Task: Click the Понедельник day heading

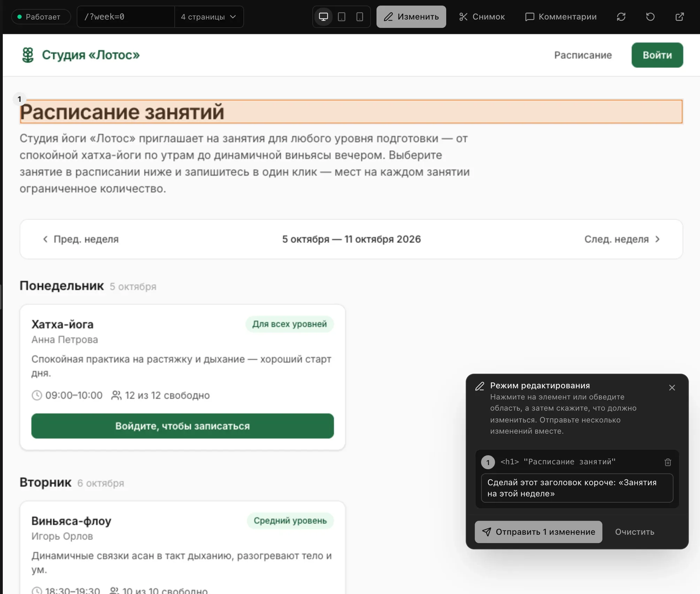Action: [x=62, y=286]
